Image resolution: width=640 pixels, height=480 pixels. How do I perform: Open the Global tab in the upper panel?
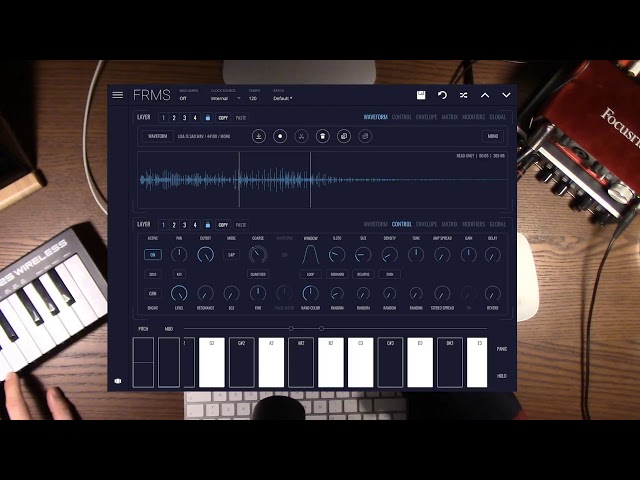(x=497, y=117)
